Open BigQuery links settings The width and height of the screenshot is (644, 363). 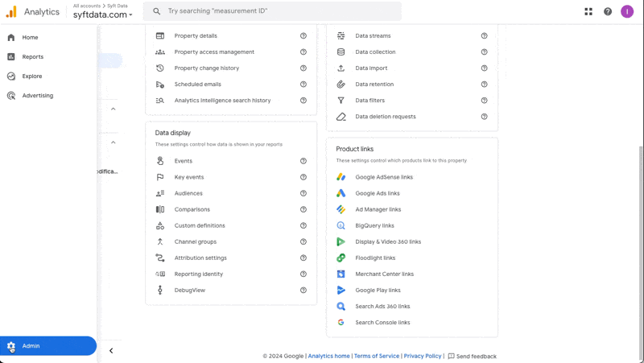pyautogui.click(x=374, y=226)
